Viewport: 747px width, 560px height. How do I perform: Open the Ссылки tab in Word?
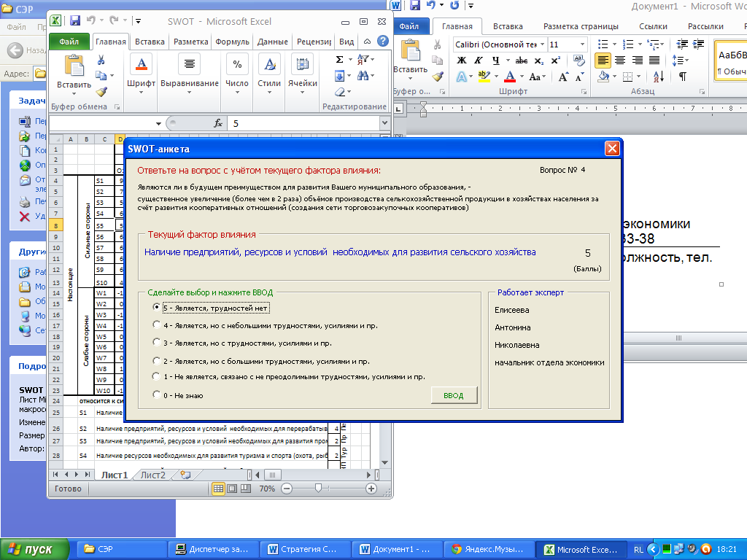[x=653, y=26]
